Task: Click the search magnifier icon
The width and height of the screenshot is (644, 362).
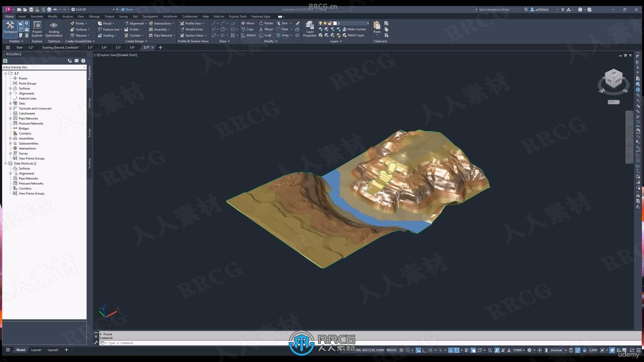Action: click(x=526, y=10)
